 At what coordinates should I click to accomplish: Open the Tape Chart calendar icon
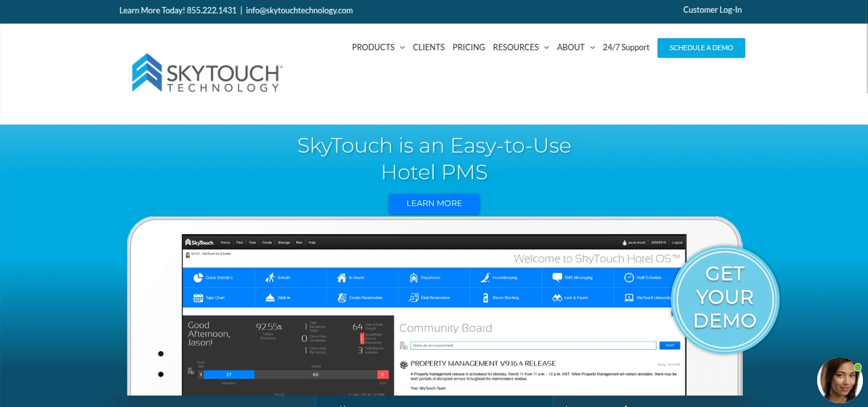[x=198, y=297]
